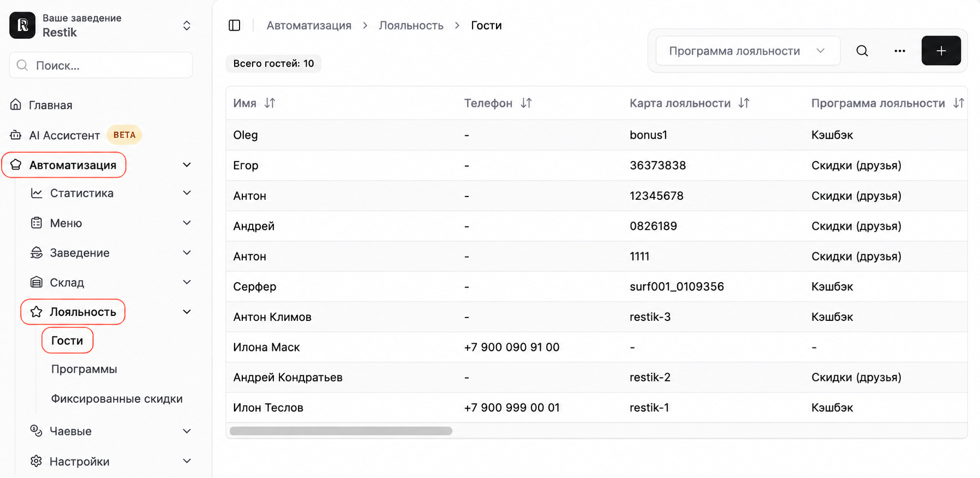Collapse the Лояльность section chevron
Viewport: 980px width, 478px height.
pos(187,312)
